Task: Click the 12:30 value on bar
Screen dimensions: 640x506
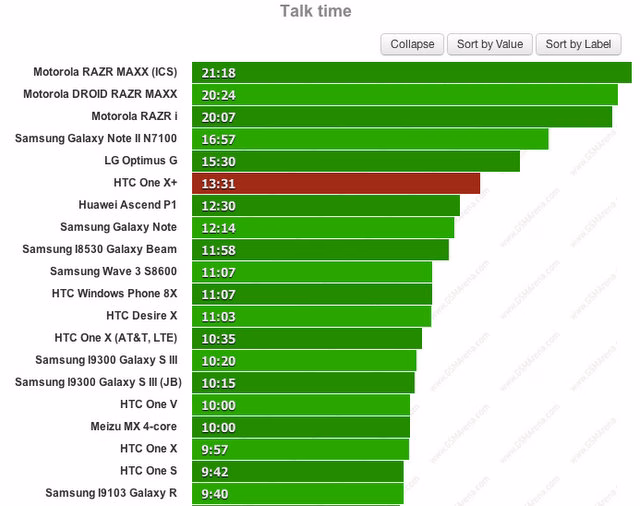Action: (218, 206)
